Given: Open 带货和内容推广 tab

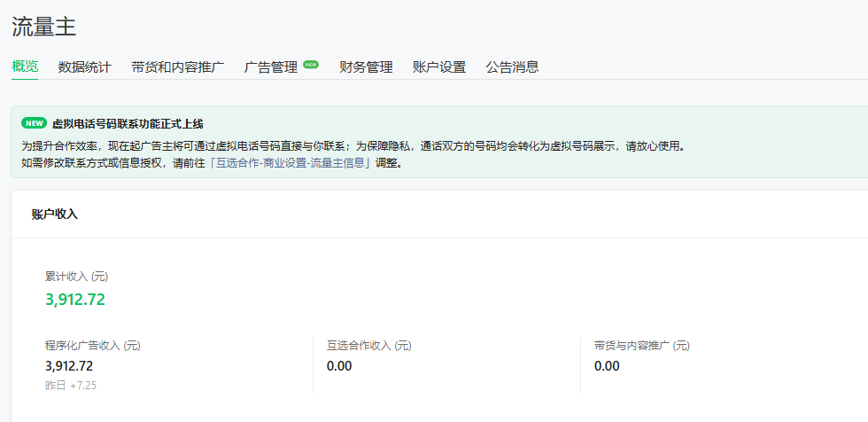Looking at the screenshot, I should coord(178,67).
